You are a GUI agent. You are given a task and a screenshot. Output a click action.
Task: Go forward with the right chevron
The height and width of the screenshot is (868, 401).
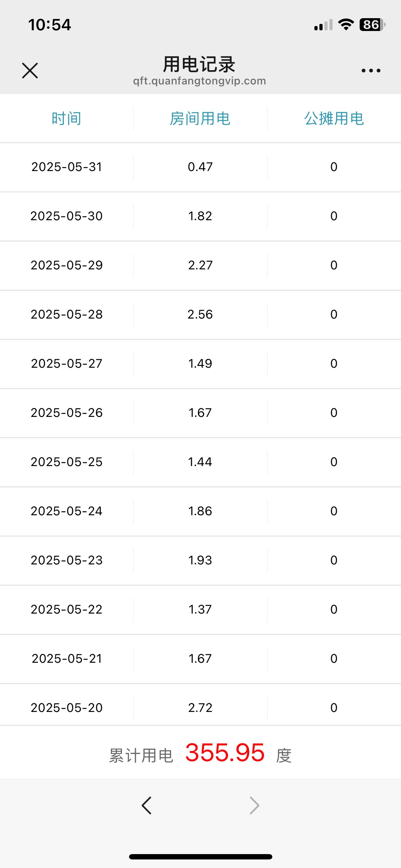(x=254, y=805)
